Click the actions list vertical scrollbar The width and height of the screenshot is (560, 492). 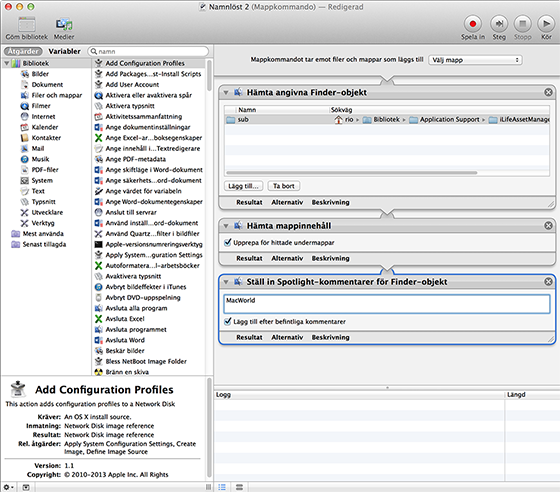[x=209, y=75]
